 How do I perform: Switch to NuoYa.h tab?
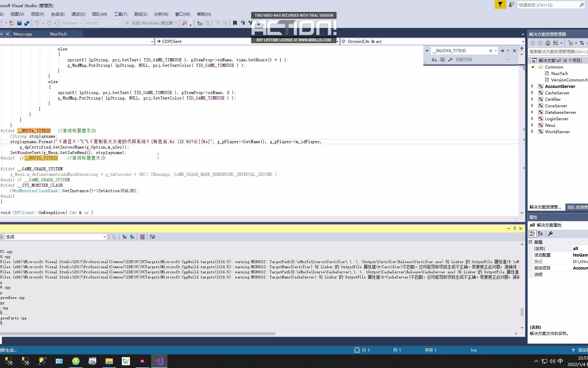58,34
